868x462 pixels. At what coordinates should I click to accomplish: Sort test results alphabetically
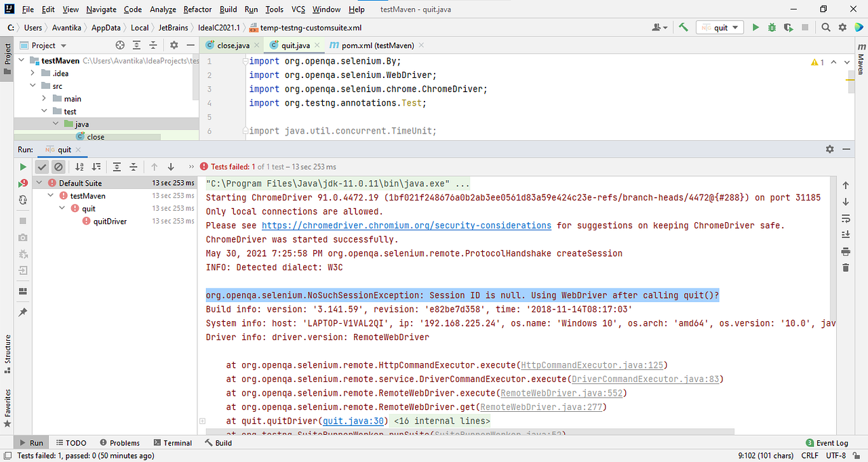coord(79,167)
